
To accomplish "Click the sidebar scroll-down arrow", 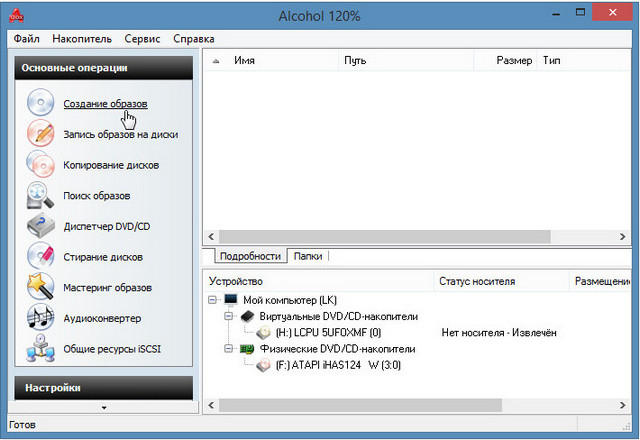I will pyautogui.click(x=104, y=407).
